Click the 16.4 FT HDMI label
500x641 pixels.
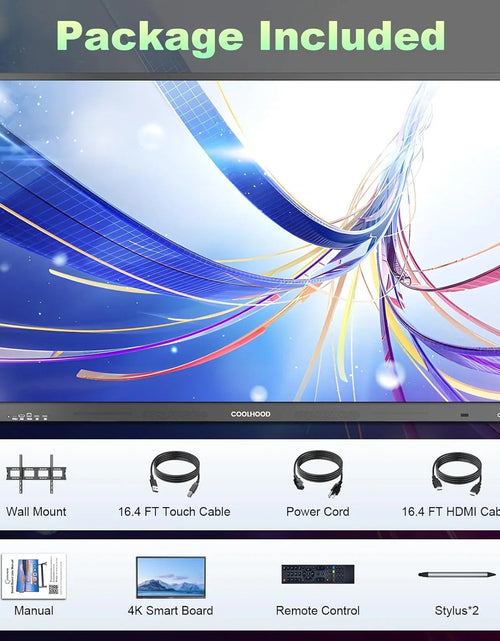(x=451, y=511)
